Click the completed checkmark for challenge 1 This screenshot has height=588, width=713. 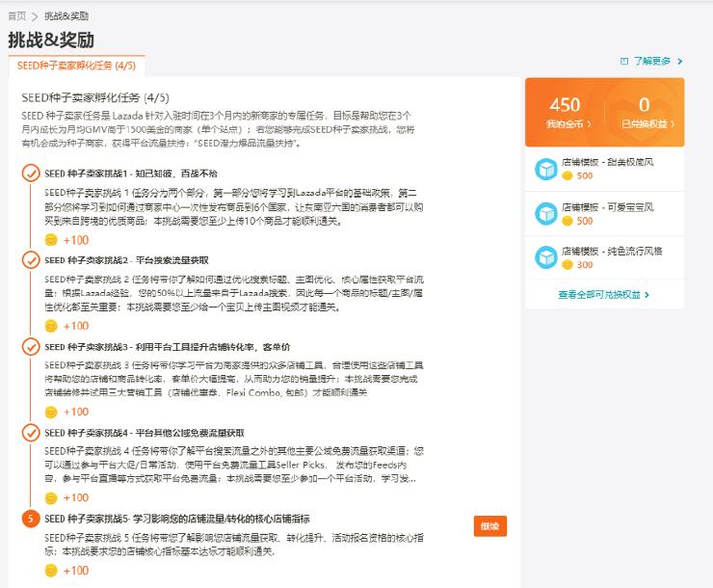(31, 174)
